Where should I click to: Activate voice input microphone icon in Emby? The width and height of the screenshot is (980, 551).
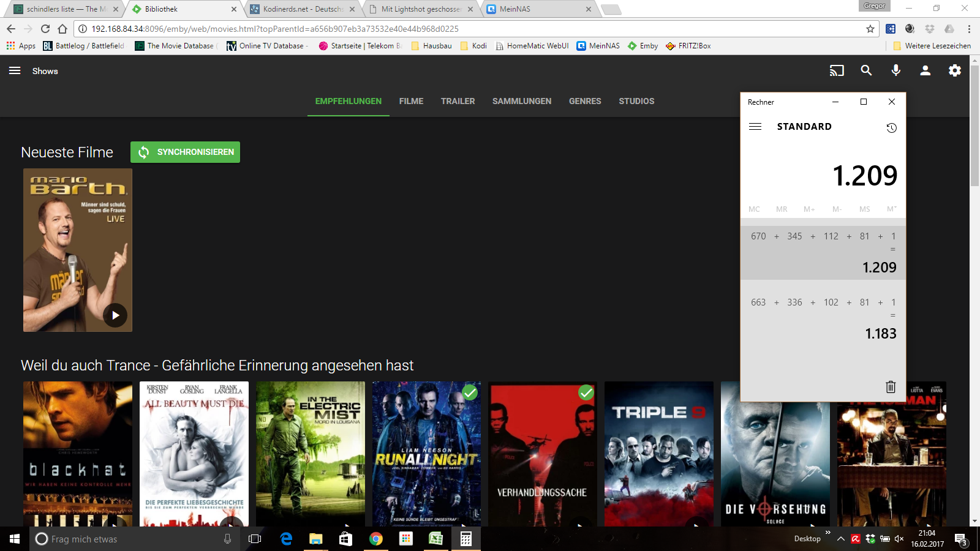[x=895, y=71]
